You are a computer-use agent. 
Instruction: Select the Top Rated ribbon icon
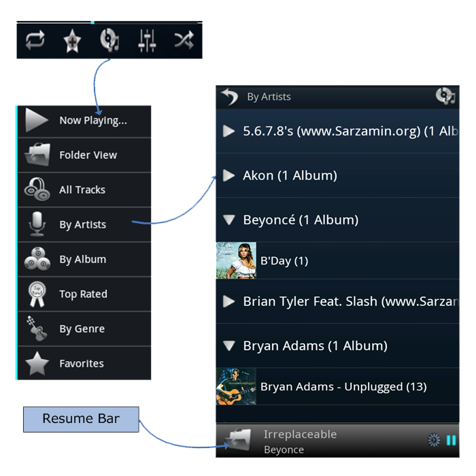click(37, 294)
